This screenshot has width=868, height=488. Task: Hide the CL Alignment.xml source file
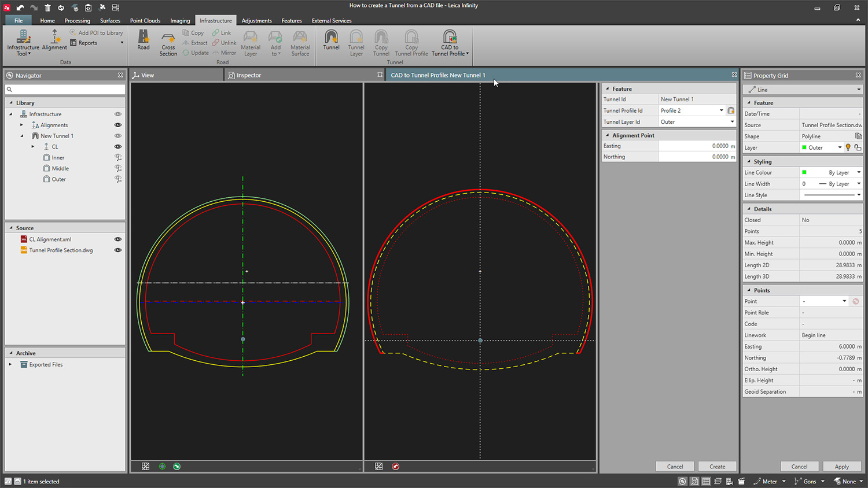pos(118,239)
